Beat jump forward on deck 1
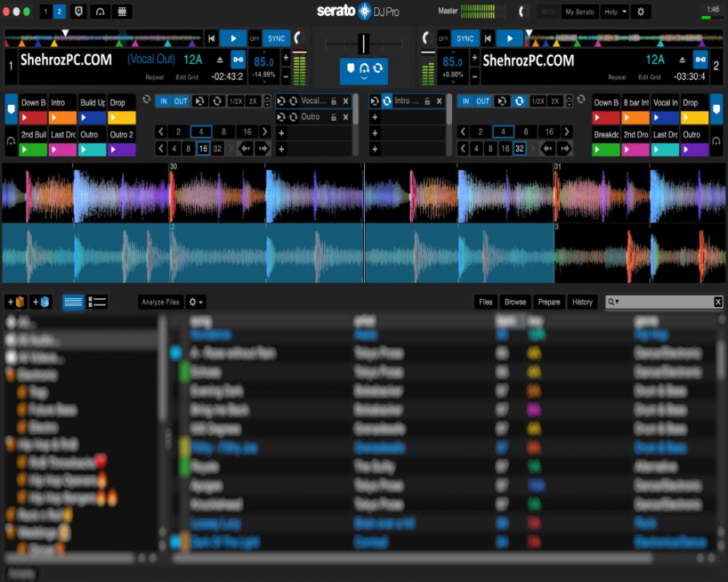The width and height of the screenshot is (728, 582). coord(262,149)
